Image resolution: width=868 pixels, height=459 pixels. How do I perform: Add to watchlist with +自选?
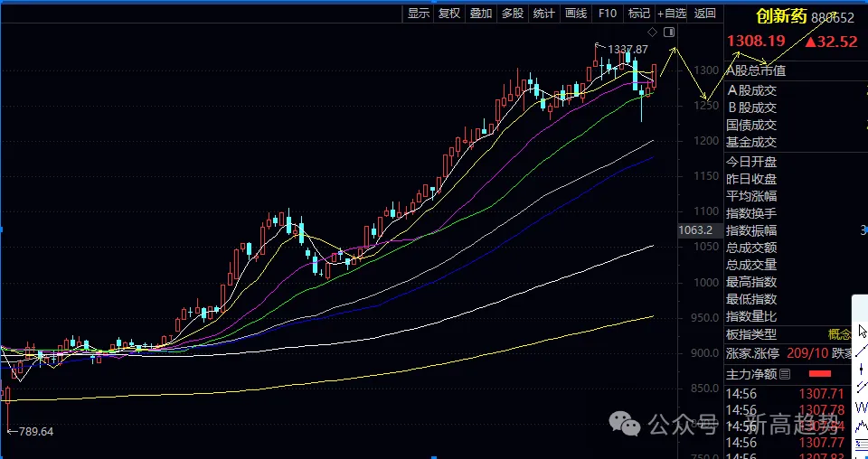(672, 14)
